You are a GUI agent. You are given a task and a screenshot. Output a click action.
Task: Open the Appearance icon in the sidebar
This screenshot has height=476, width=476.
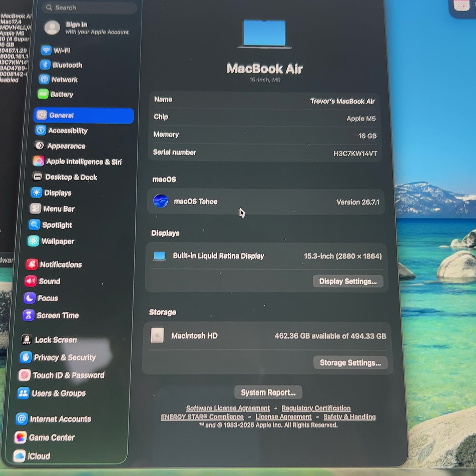39,146
